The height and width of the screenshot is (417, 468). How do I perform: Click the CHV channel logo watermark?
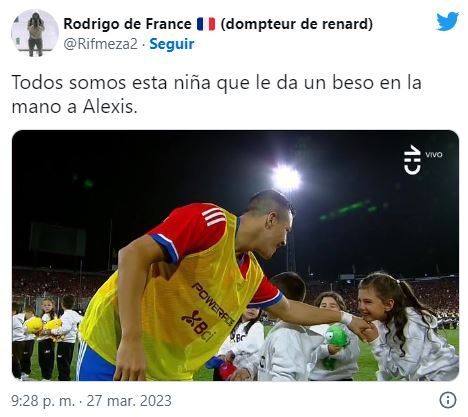(412, 159)
